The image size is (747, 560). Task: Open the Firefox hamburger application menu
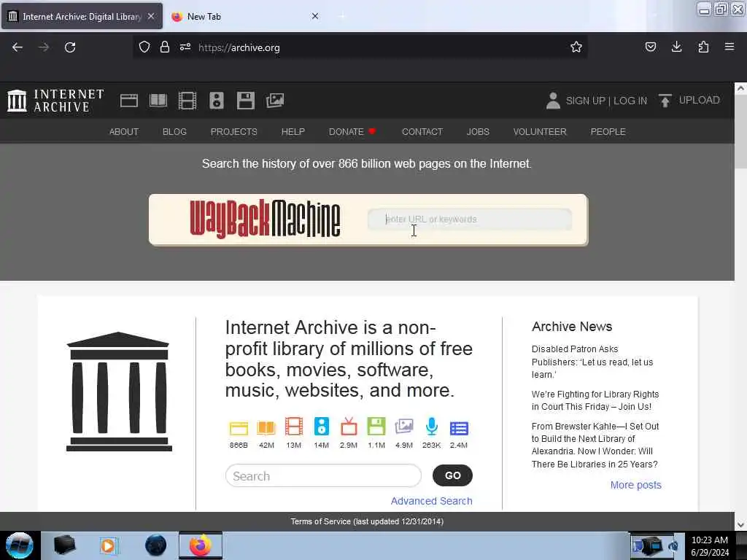click(x=729, y=47)
